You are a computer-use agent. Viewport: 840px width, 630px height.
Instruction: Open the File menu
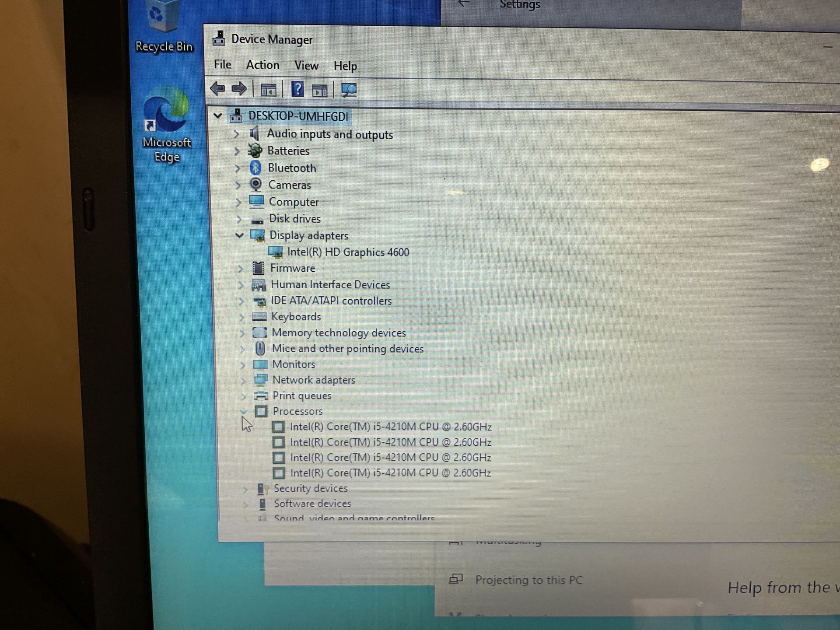coord(222,64)
